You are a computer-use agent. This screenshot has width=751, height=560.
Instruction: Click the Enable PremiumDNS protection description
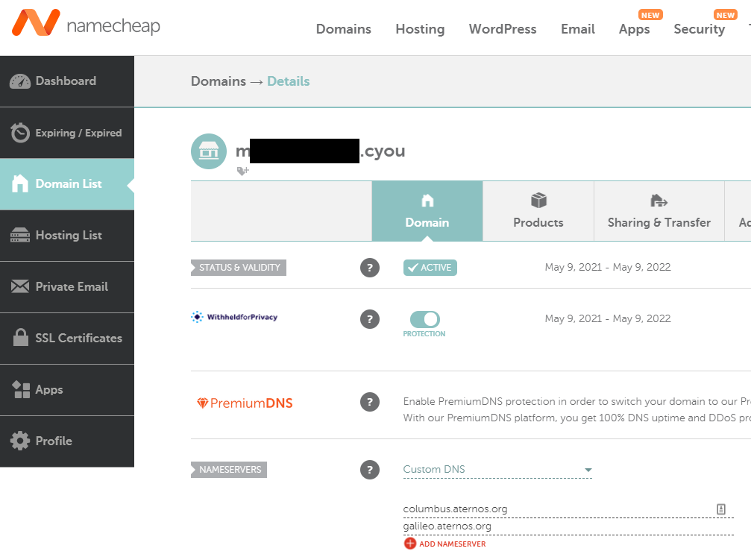point(576,409)
